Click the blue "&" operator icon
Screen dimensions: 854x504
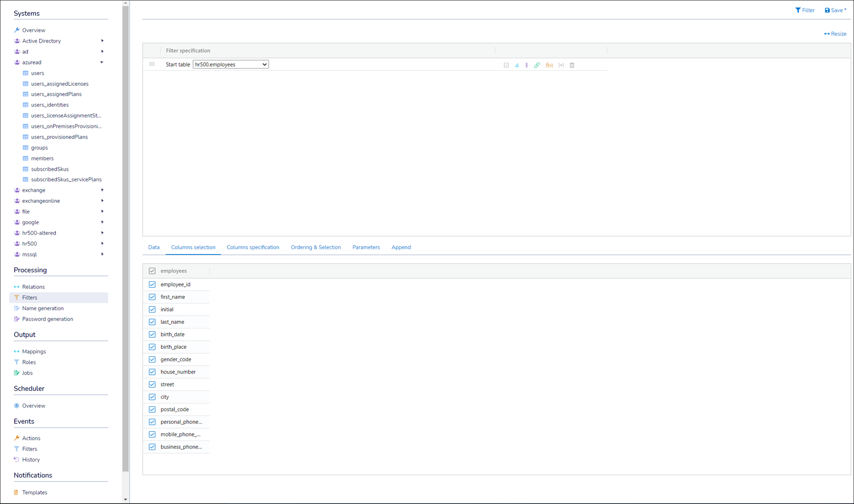click(517, 65)
